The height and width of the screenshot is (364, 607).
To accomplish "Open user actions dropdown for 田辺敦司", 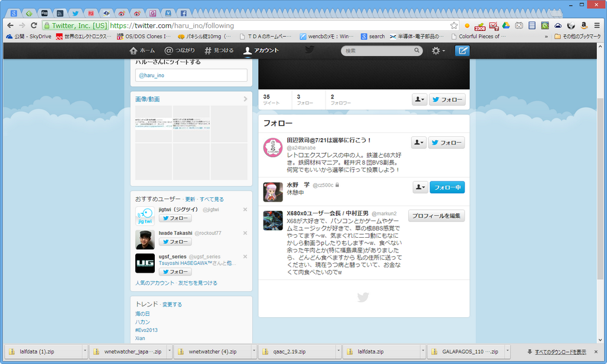I will pyautogui.click(x=419, y=143).
